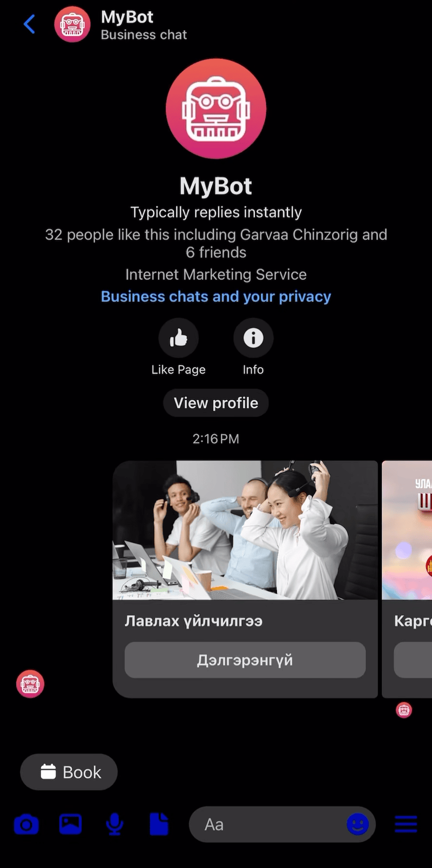Tap the small MyBot avatar in header
This screenshot has height=868, width=432.
(72, 24)
